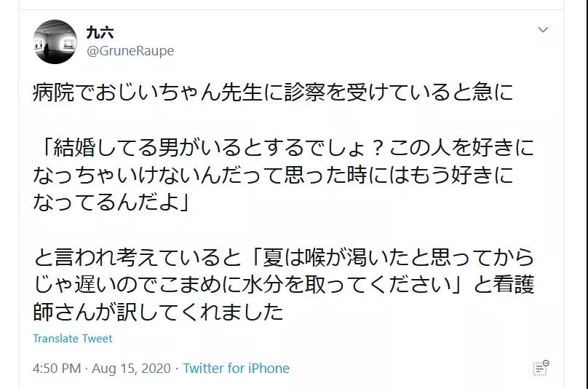Click the 九六 profile avatar
Viewport: 588px width, 389px height.
pyautogui.click(x=55, y=42)
